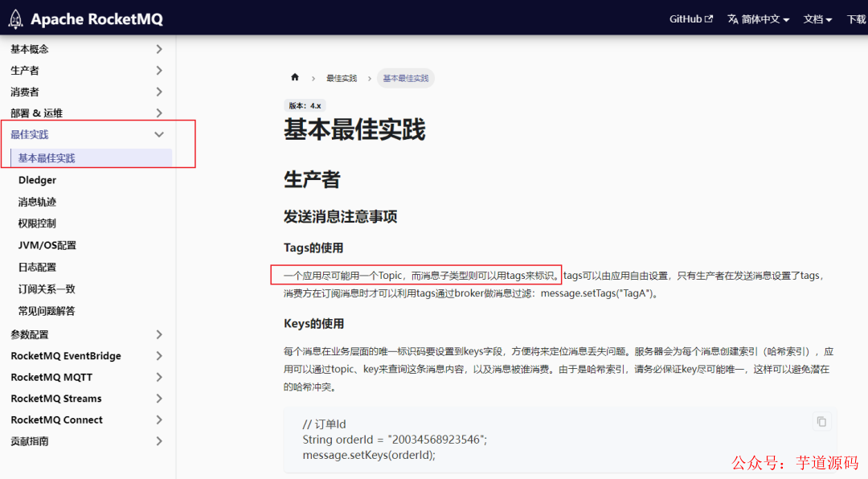The width and height of the screenshot is (868, 479).
Task: Collapse the 最佳实践 sidebar chevron
Action: (x=159, y=134)
